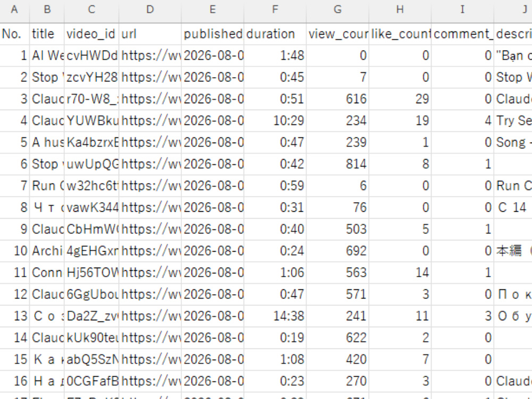Select video_id cell 4gEHGx
Viewport: 532px width, 399px height.
click(x=92, y=251)
